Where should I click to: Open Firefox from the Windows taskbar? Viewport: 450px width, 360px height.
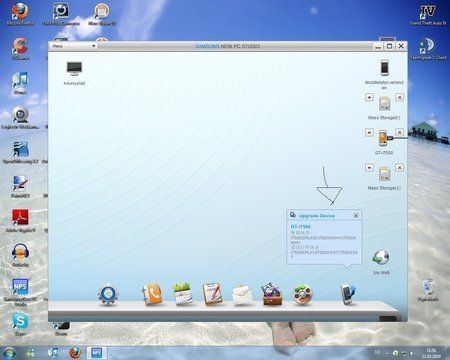[x=75, y=352]
